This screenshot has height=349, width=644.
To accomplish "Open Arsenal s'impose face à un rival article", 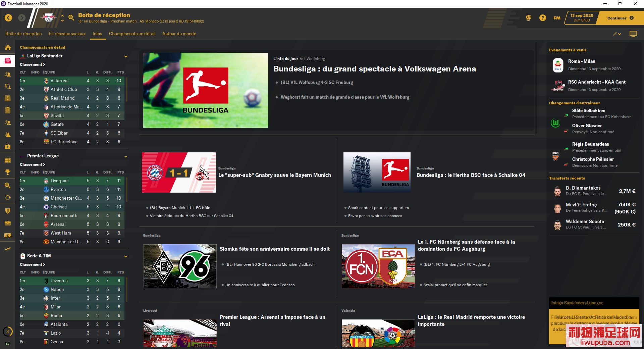I will tap(272, 320).
